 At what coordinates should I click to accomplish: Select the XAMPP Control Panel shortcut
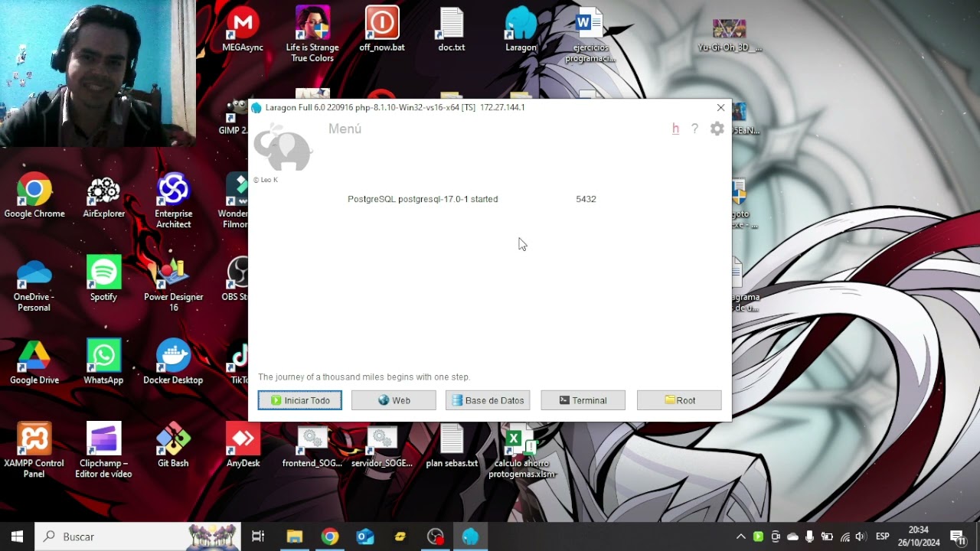(x=34, y=451)
